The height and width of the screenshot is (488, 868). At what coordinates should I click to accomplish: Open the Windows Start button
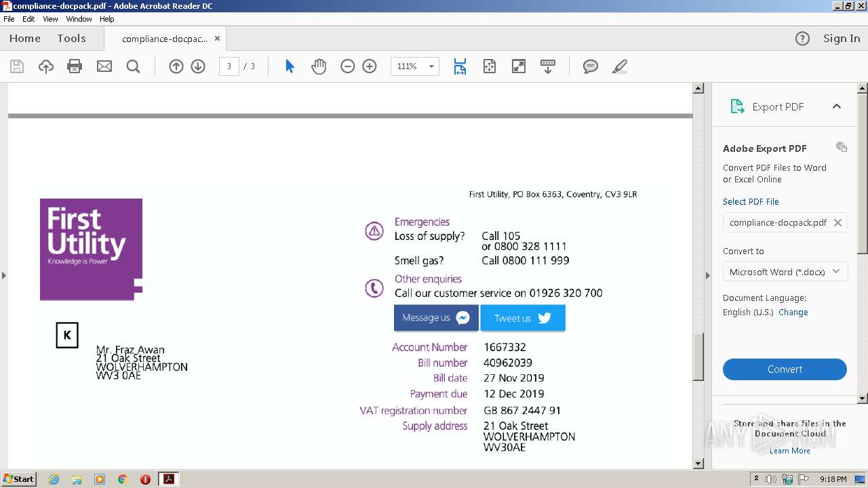[19, 479]
